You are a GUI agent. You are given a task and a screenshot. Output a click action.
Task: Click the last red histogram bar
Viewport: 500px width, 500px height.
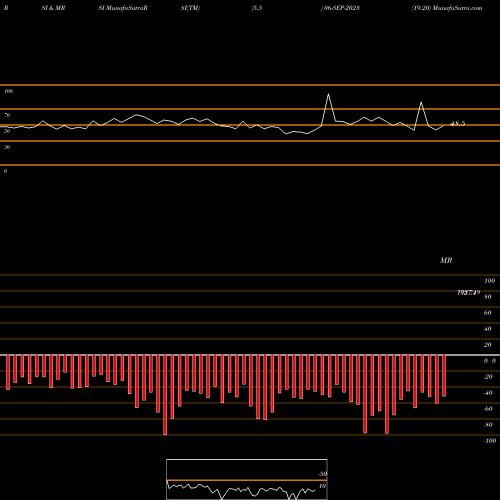pyautogui.click(x=444, y=376)
